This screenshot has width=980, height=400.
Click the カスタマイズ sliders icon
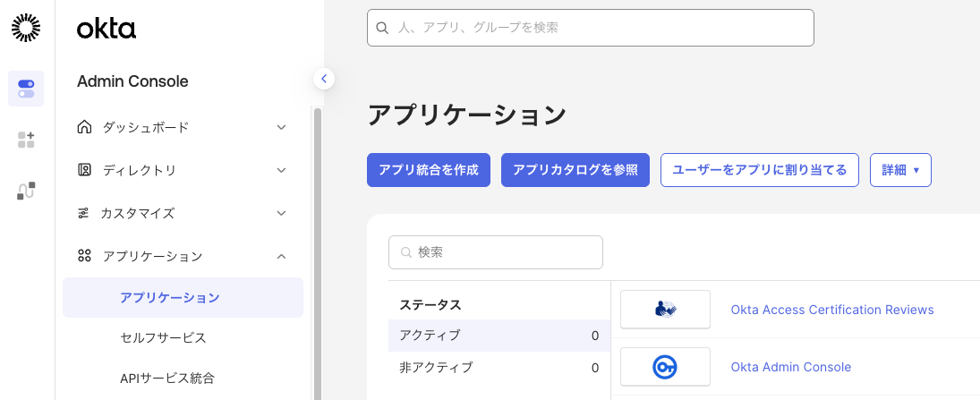(x=83, y=213)
